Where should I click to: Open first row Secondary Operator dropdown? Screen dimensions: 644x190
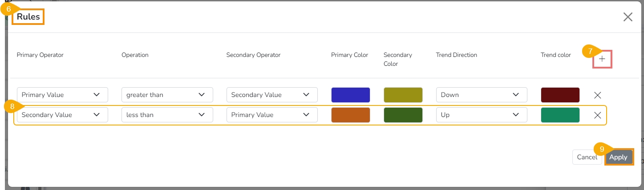[x=272, y=95]
